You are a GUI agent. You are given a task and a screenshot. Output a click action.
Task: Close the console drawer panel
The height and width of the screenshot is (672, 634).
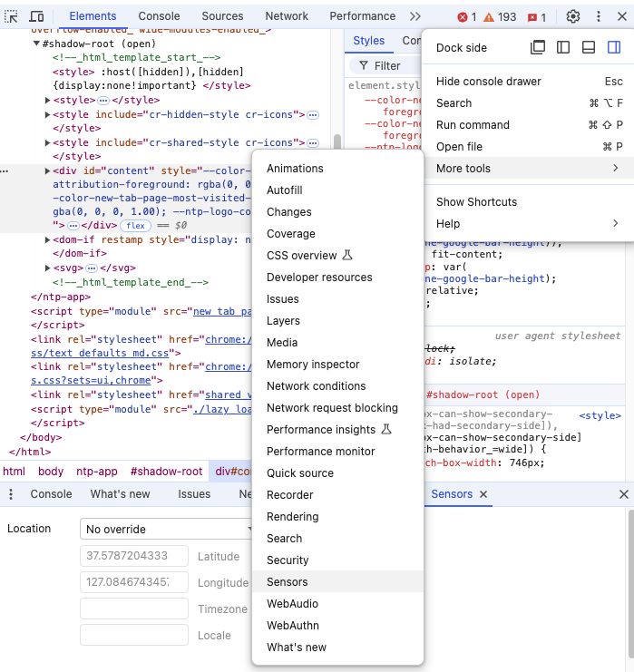[x=624, y=494]
